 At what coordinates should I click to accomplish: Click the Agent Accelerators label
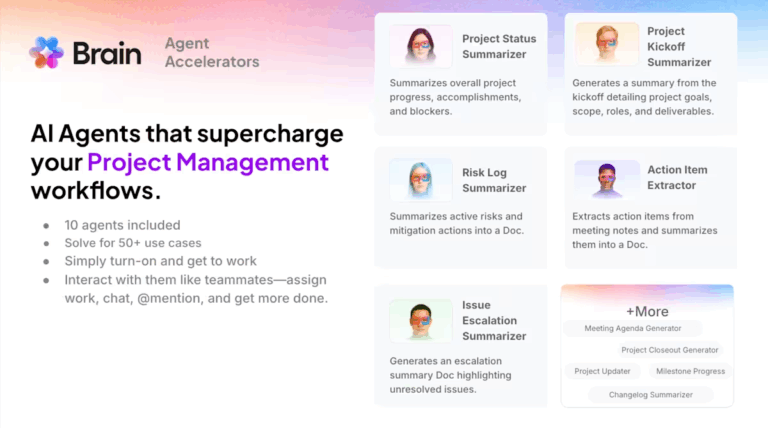pyautogui.click(x=211, y=53)
